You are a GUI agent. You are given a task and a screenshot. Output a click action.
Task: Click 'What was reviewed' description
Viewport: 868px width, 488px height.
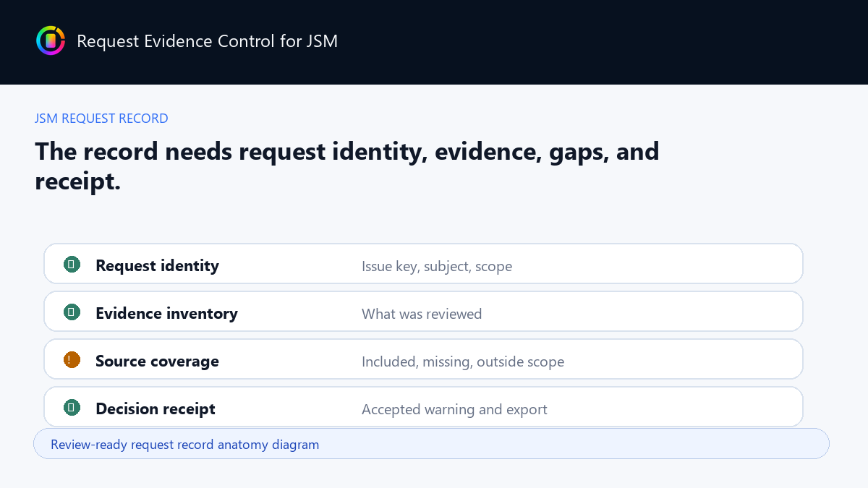(422, 314)
